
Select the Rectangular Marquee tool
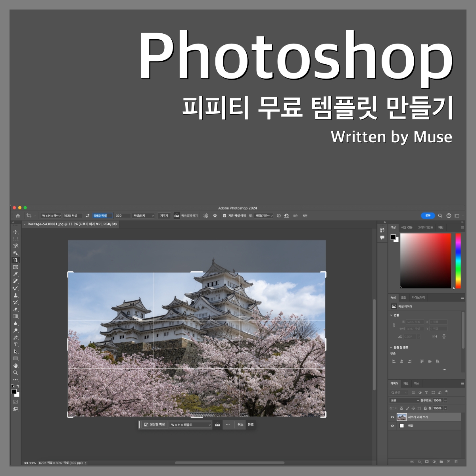[x=15, y=239]
